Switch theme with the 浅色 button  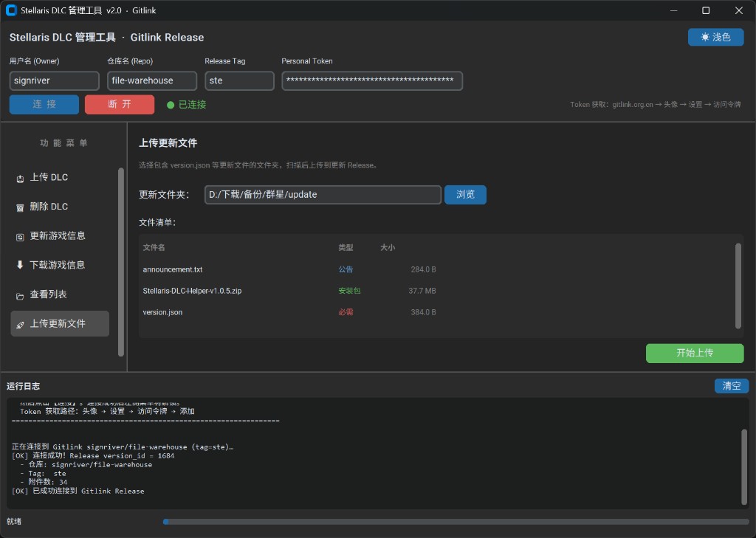(715, 37)
